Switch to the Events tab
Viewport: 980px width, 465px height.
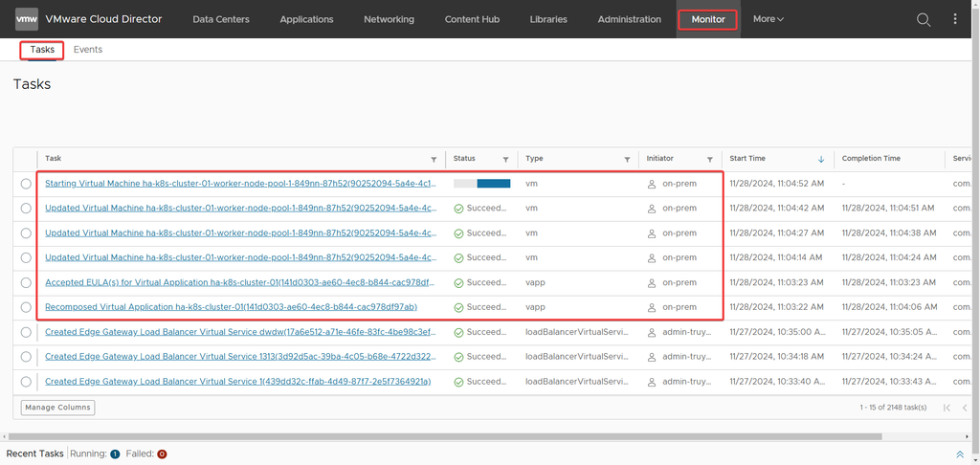tap(88, 50)
